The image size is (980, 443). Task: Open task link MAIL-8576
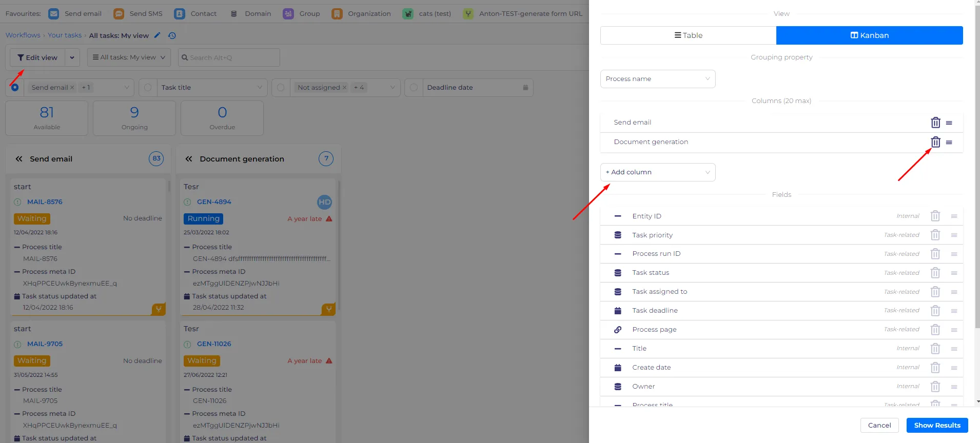coord(45,202)
